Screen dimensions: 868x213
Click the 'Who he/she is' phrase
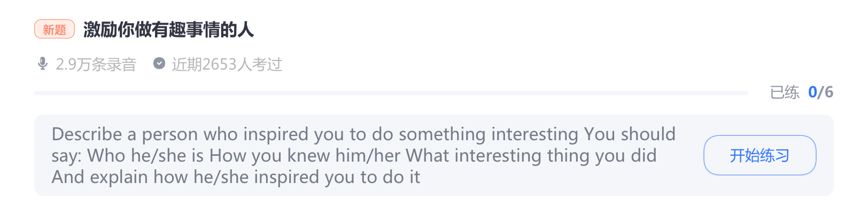(x=145, y=156)
